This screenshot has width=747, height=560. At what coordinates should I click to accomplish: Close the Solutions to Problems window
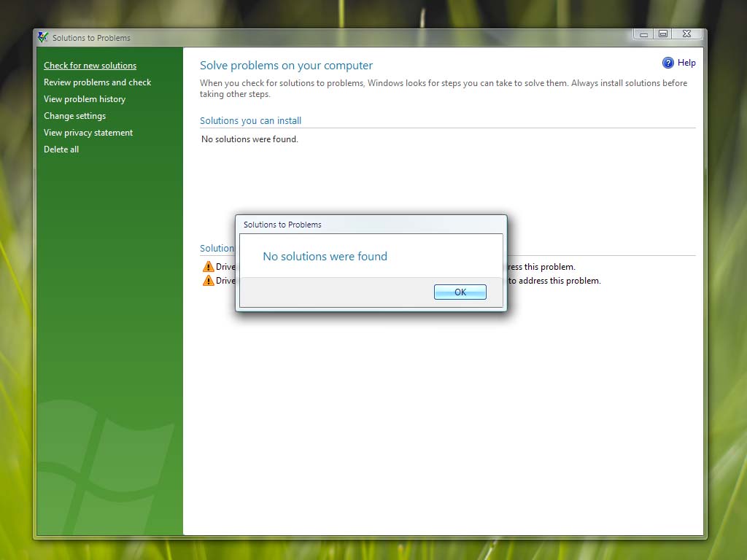[x=687, y=34]
